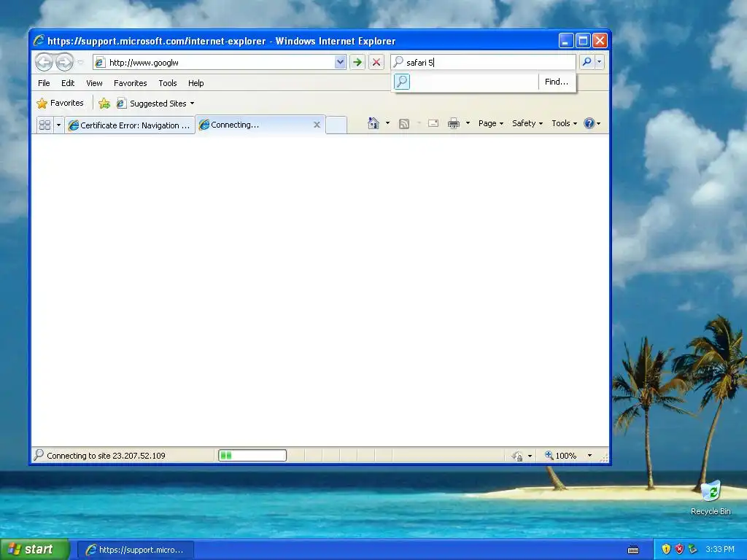Image resolution: width=747 pixels, height=560 pixels.
Task: Click the zoom level 100% button
Action: pos(561,456)
